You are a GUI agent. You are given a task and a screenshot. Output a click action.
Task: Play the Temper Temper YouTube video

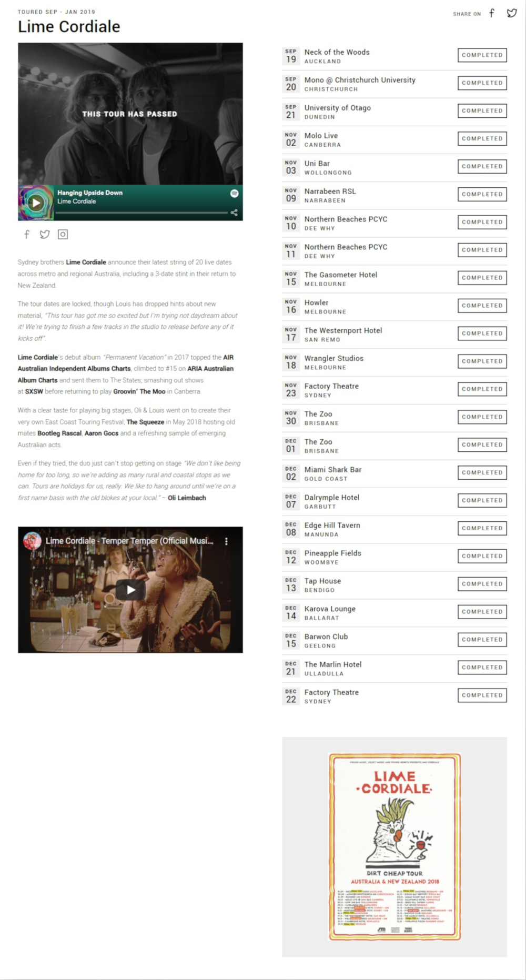point(130,590)
